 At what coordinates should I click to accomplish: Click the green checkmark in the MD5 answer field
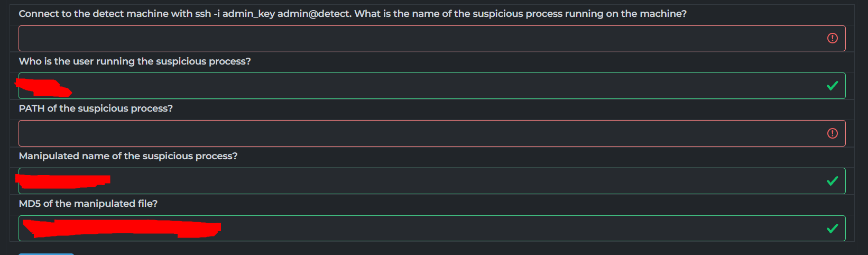pos(832,229)
